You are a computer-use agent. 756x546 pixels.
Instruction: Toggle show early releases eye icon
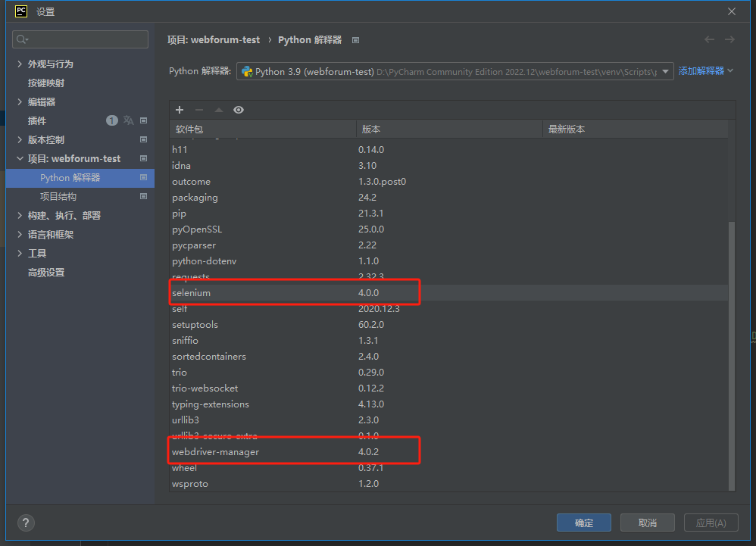(238, 110)
